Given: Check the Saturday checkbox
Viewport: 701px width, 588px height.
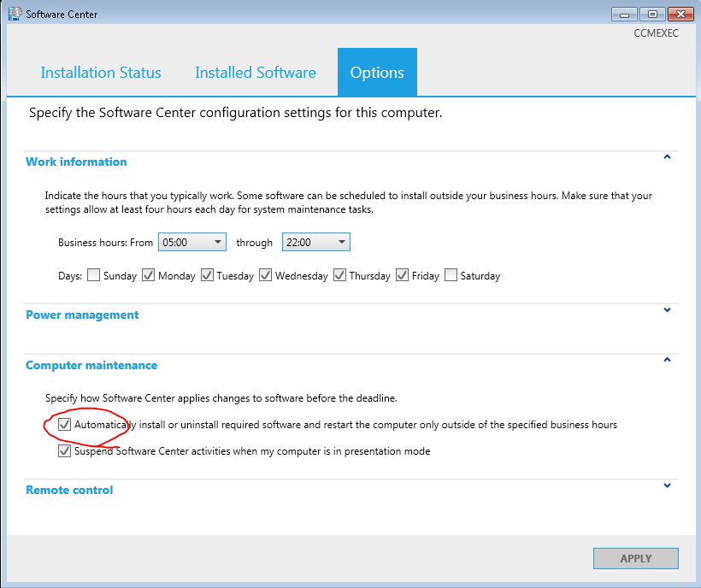Looking at the screenshot, I should tap(451, 275).
